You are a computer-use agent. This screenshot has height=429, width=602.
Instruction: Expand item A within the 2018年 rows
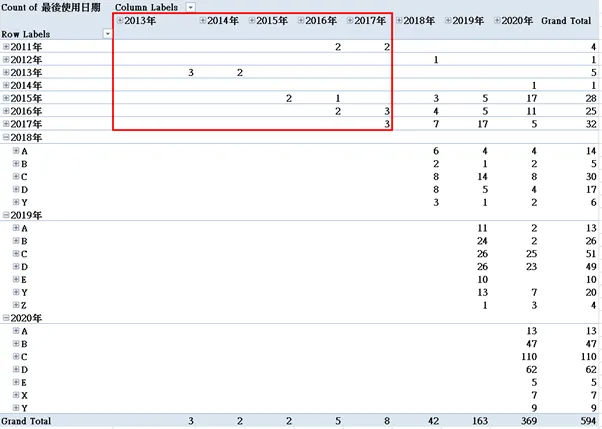pos(16,151)
